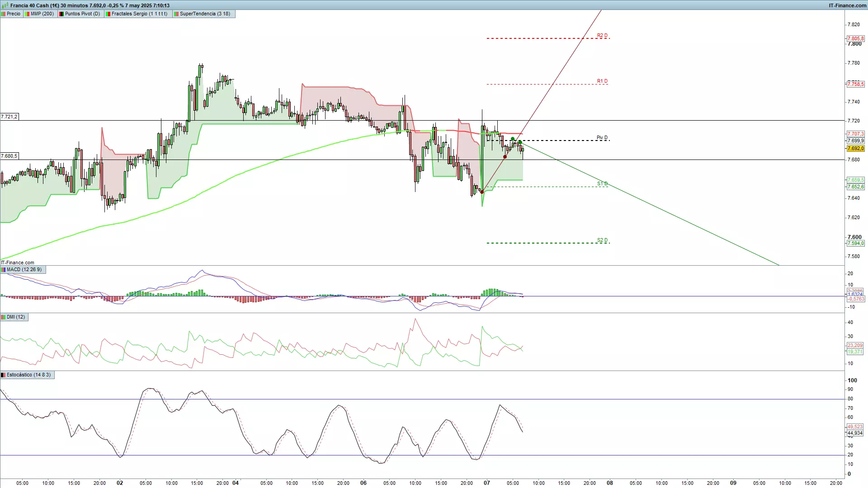The width and height of the screenshot is (868, 488).
Task: Click the stochastic value tag 49,523
Action: coord(855,427)
